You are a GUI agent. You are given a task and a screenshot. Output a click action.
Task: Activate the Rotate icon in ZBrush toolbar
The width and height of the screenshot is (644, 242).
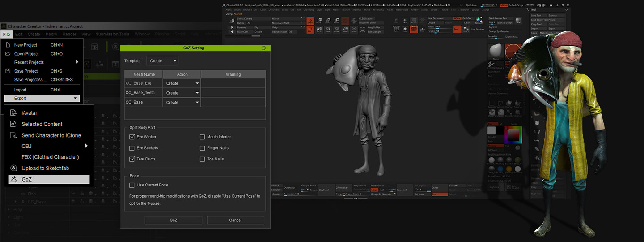(336, 21)
